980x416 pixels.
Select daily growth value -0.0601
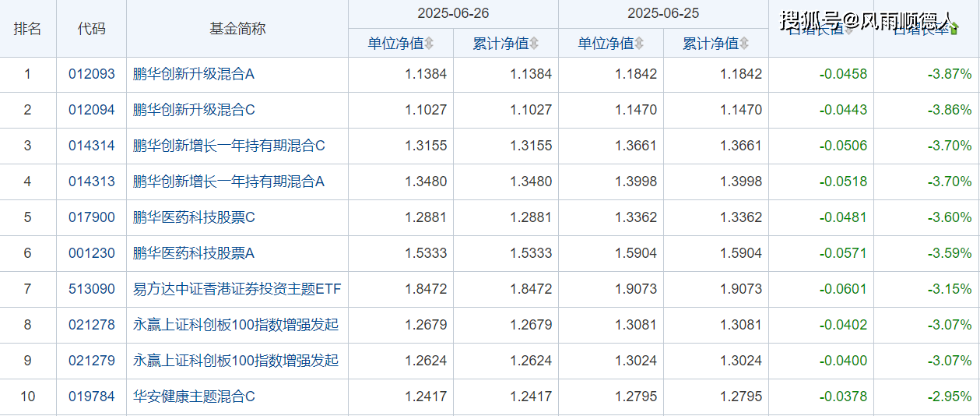click(x=843, y=289)
